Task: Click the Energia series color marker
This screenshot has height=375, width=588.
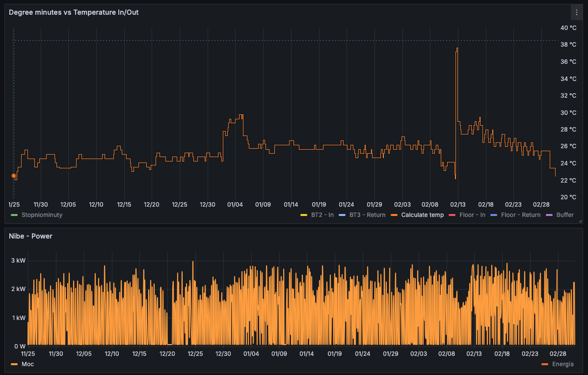Action: [544, 364]
